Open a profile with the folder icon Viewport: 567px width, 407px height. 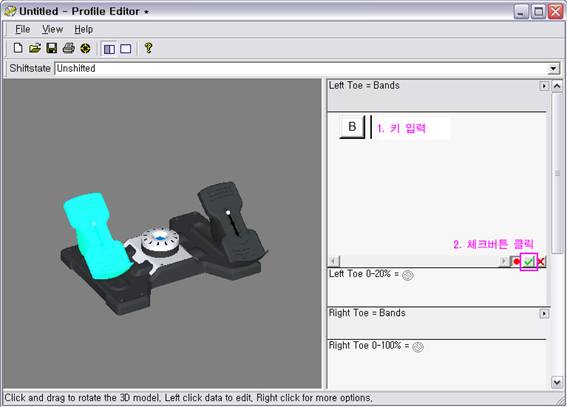tap(35, 48)
